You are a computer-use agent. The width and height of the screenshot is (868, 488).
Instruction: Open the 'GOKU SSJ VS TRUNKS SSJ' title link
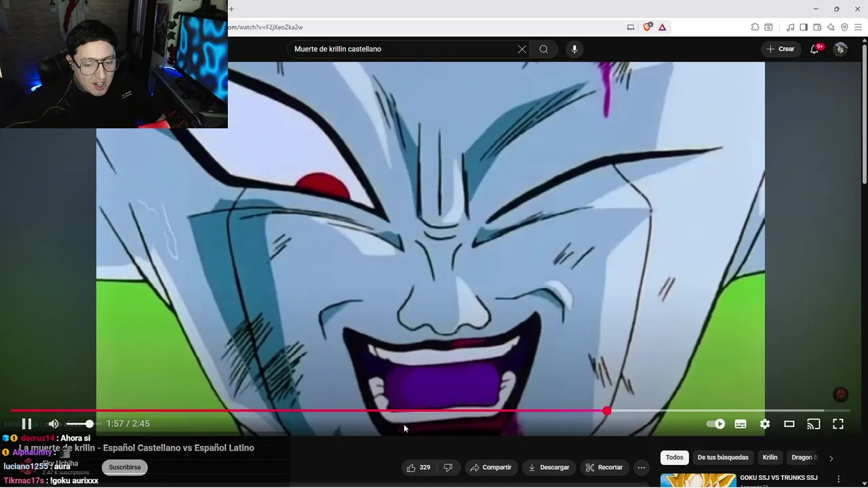pyautogui.click(x=778, y=478)
